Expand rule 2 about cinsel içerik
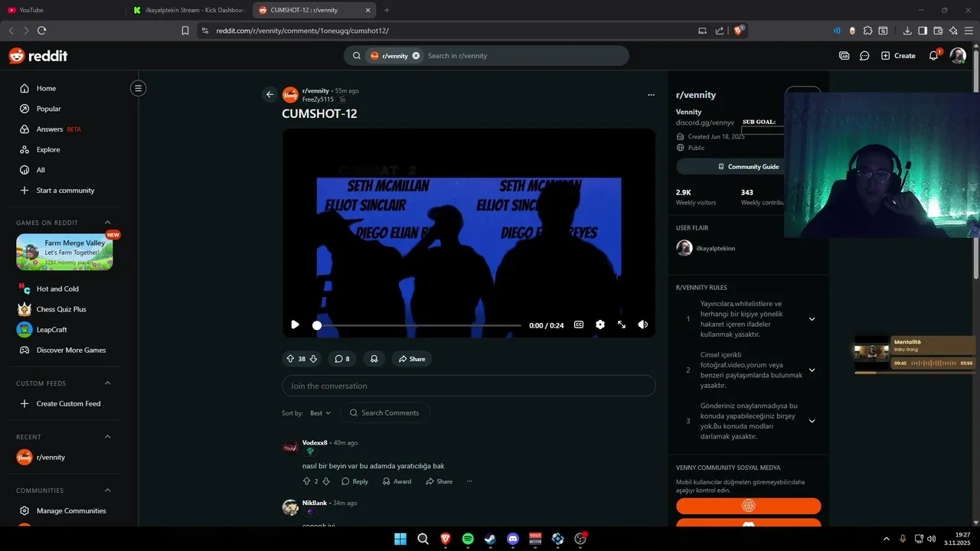This screenshot has width=980, height=551. (812, 370)
